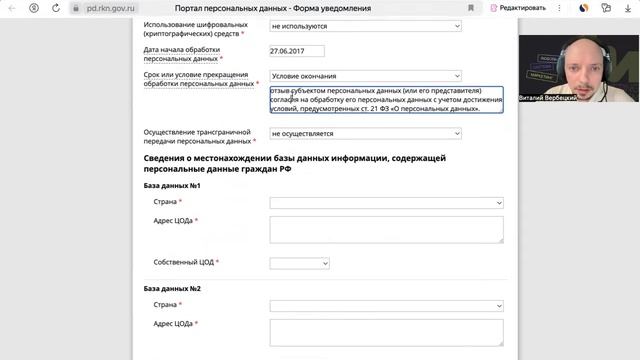Screen dimensions: 640x360
Task: Click the pd.rkn.gov.ru address text
Action: (x=110, y=8)
